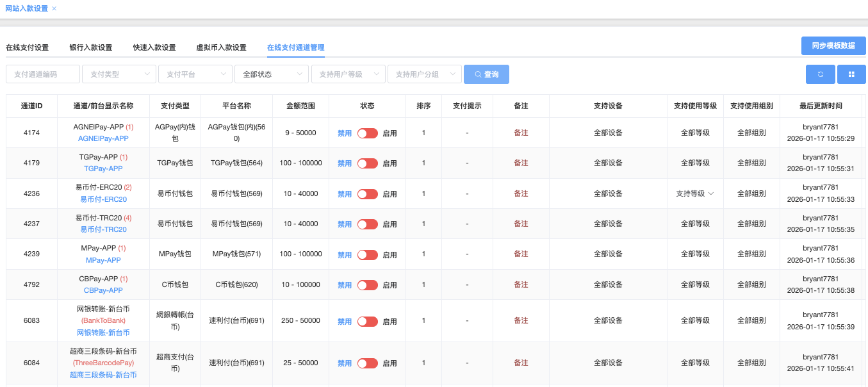This screenshot has height=387, width=868.
Task: Expand 支持等级 dropdown in row 4236
Action: [695, 193]
